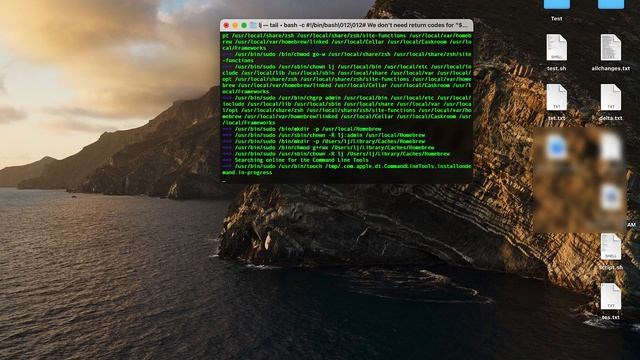
Task: Select the TXT file icon beneath script.sh
Action: tap(611, 297)
